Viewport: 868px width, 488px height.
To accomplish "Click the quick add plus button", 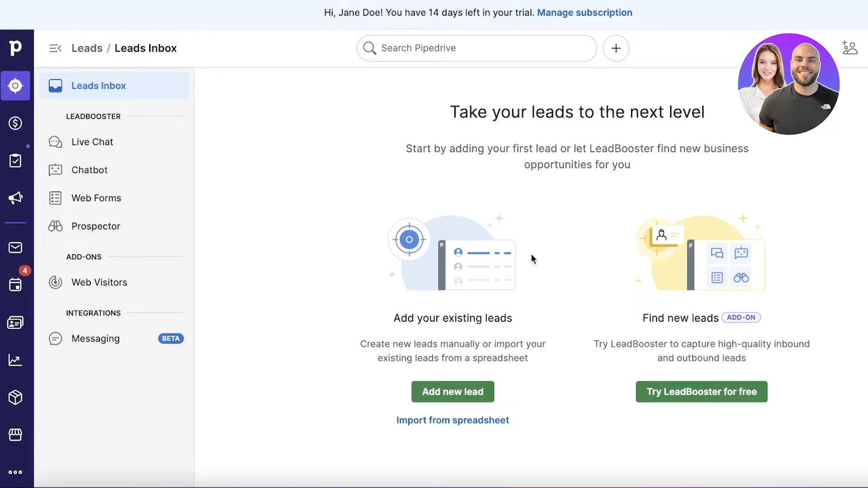I will [x=616, y=48].
